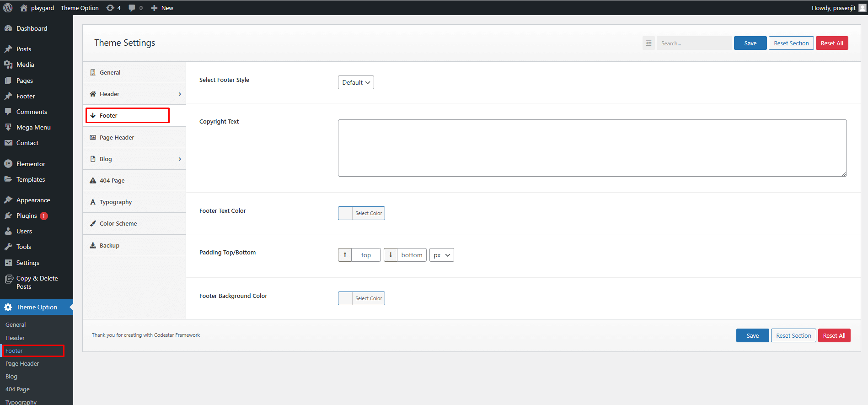The width and height of the screenshot is (868, 405).
Task: Open the Header submenu under Theme Option
Action: [15, 338]
